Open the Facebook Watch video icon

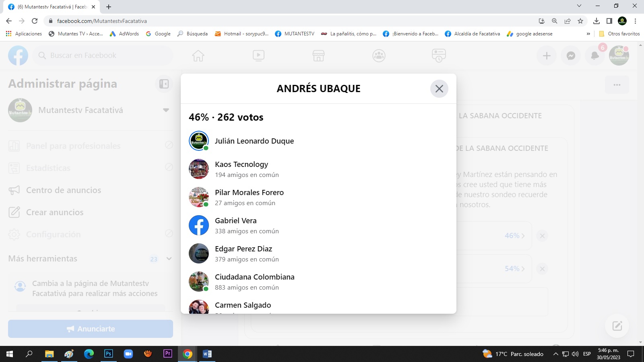pyautogui.click(x=258, y=56)
